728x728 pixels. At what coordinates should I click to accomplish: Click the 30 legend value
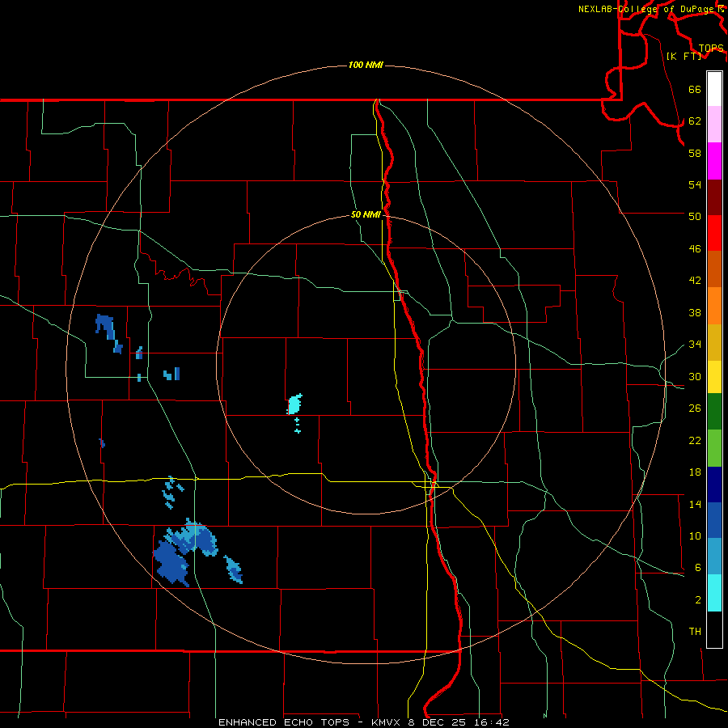tap(695, 376)
